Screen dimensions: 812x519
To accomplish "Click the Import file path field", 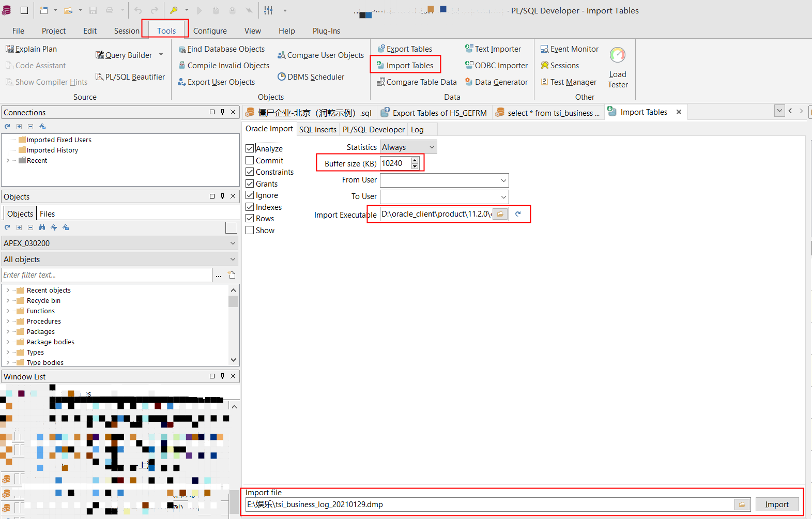I will point(489,505).
